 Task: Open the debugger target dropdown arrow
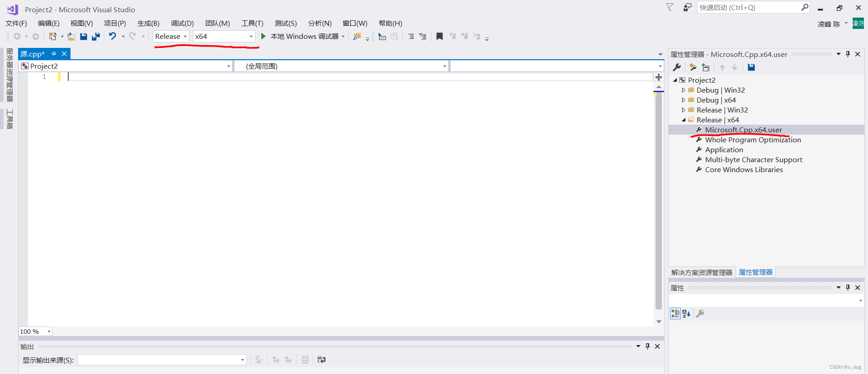point(343,37)
